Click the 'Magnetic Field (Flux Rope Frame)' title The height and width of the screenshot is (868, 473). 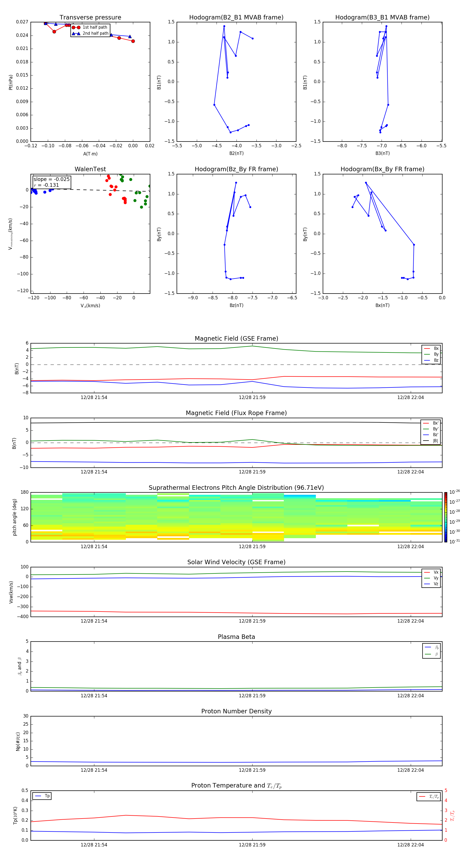tap(236, 413)
